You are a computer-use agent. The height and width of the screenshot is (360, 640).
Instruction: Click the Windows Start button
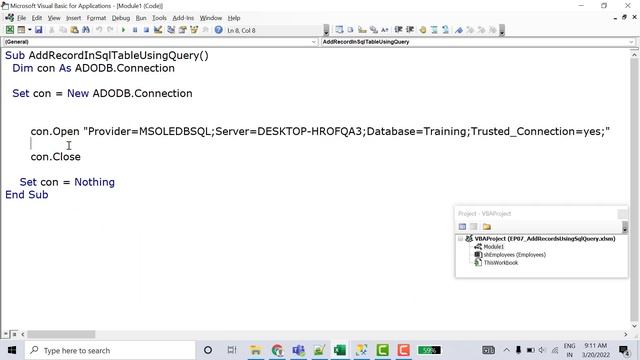coord(12,350)
